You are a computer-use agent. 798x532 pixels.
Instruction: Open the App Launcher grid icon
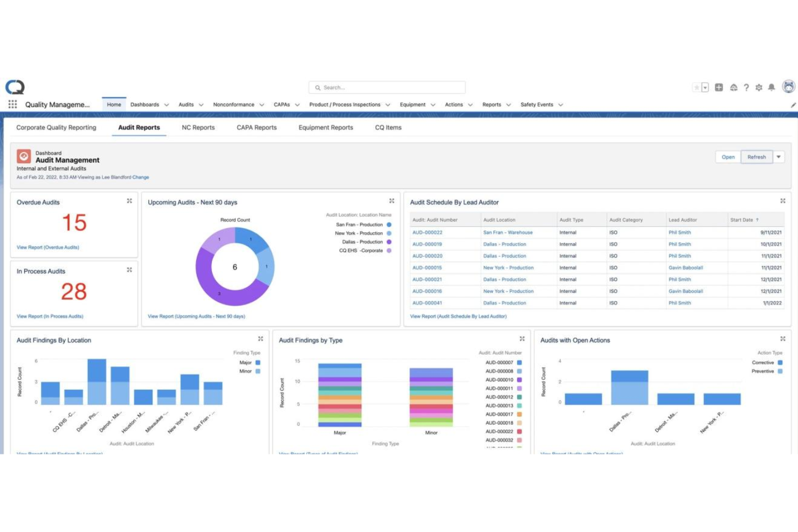(x=12, y=104)
